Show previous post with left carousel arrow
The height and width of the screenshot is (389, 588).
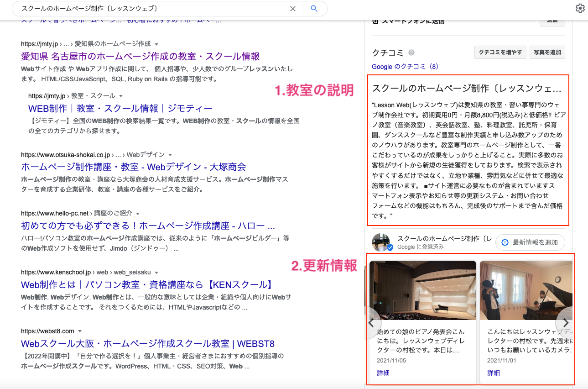click(372, 322)
